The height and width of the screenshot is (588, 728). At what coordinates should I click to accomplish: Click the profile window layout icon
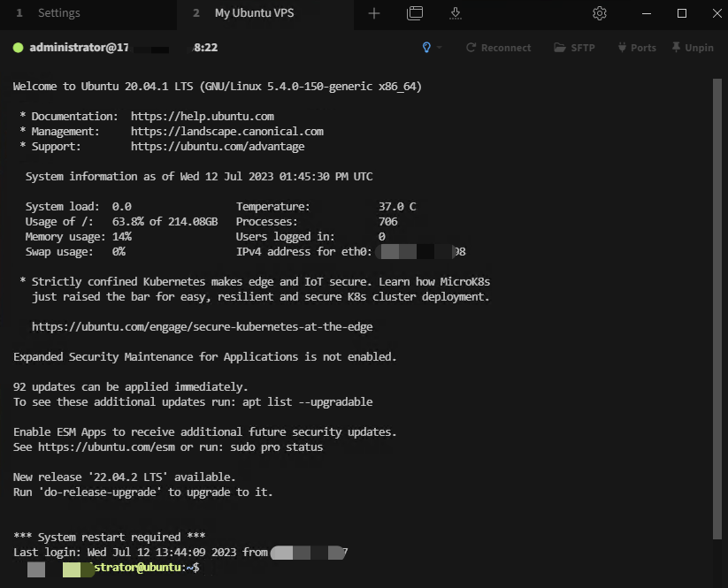tap(415, 13)
